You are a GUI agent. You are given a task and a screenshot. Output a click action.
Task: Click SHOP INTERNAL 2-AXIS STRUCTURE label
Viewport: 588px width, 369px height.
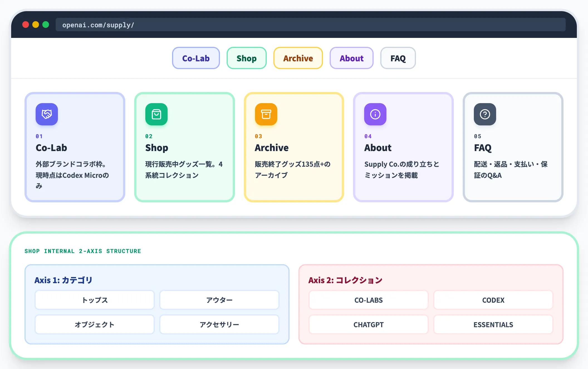[83, 251]
